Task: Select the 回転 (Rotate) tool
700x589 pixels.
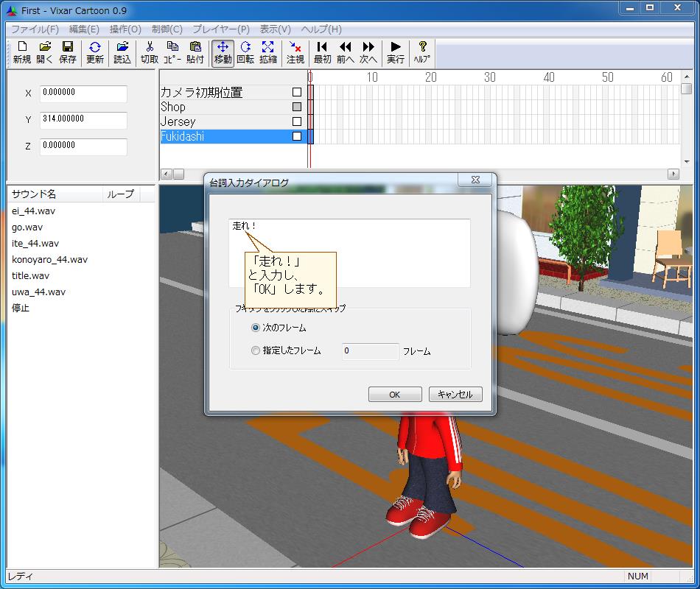Action: click(x=245, y=52)
